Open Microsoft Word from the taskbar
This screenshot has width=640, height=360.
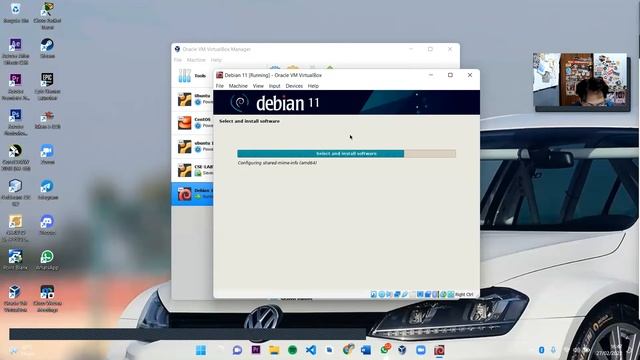pyautogui.click(x=366, y=350)
